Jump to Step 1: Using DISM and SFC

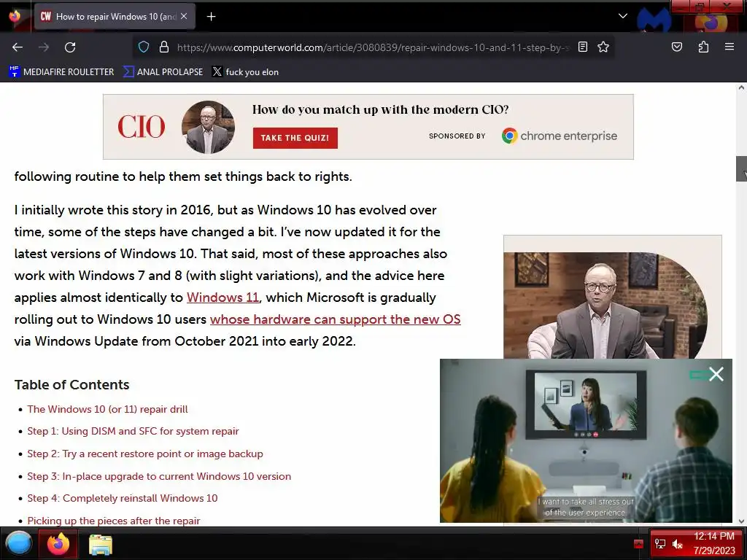pyautogui.click(x=133, y=431)
